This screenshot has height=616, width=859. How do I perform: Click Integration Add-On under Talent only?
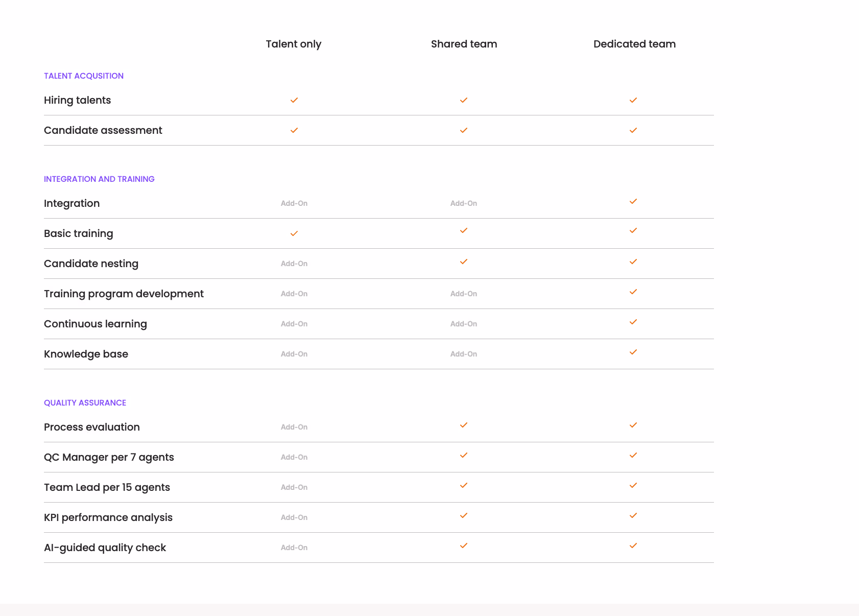point(294,203)
